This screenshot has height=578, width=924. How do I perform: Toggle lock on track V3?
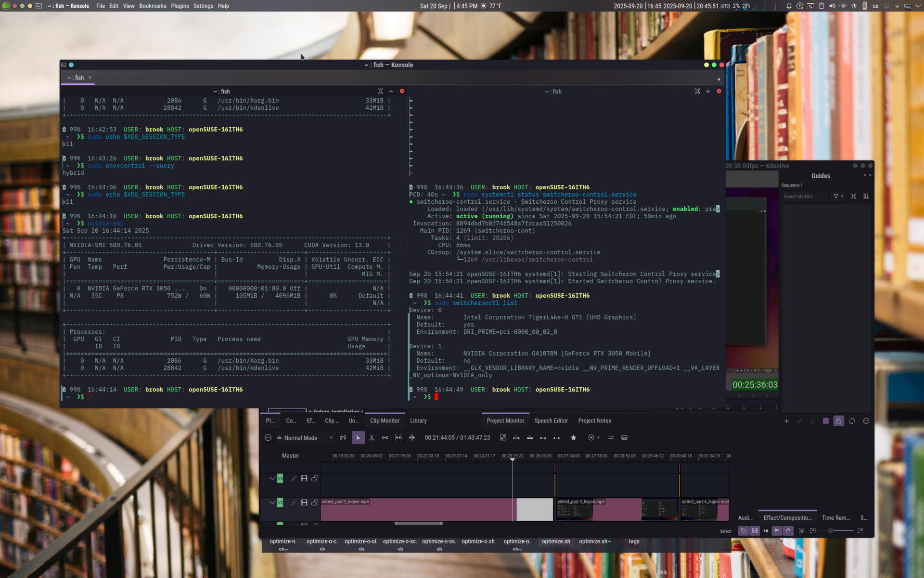point(315,478)
